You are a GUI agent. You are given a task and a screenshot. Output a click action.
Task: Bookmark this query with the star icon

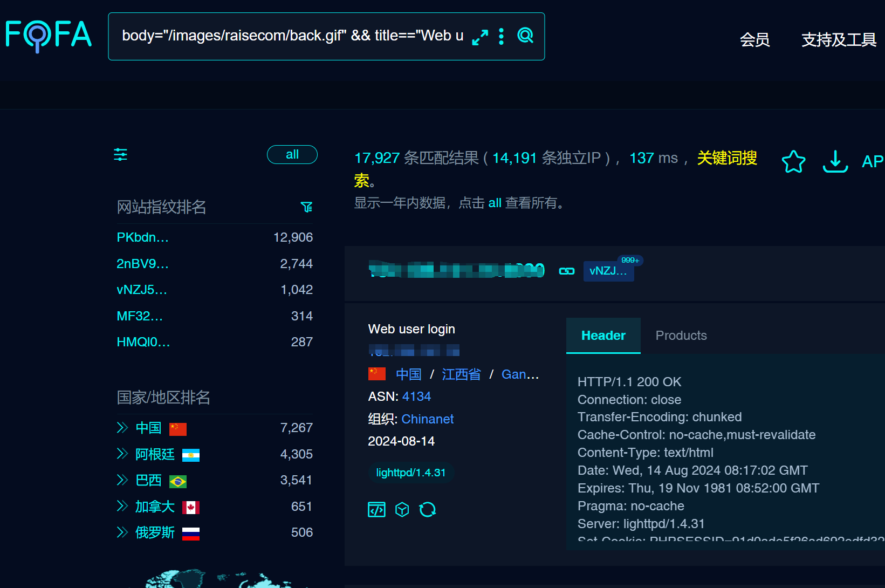click(794, 161)
